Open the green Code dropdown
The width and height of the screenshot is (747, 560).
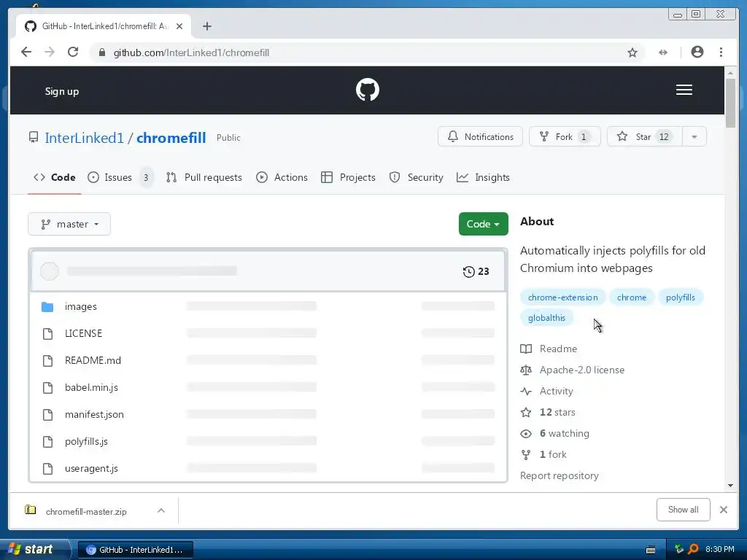click(x=483, y=224)
